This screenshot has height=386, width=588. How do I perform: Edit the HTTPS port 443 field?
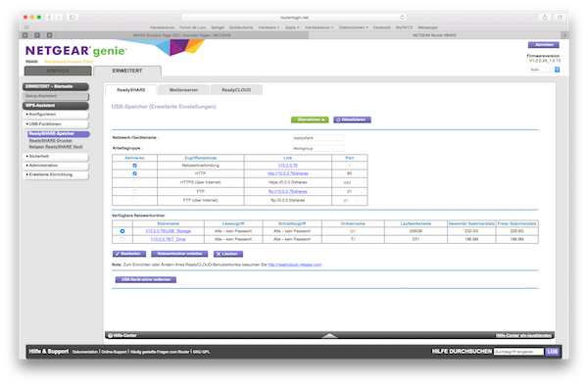(349, 182)
